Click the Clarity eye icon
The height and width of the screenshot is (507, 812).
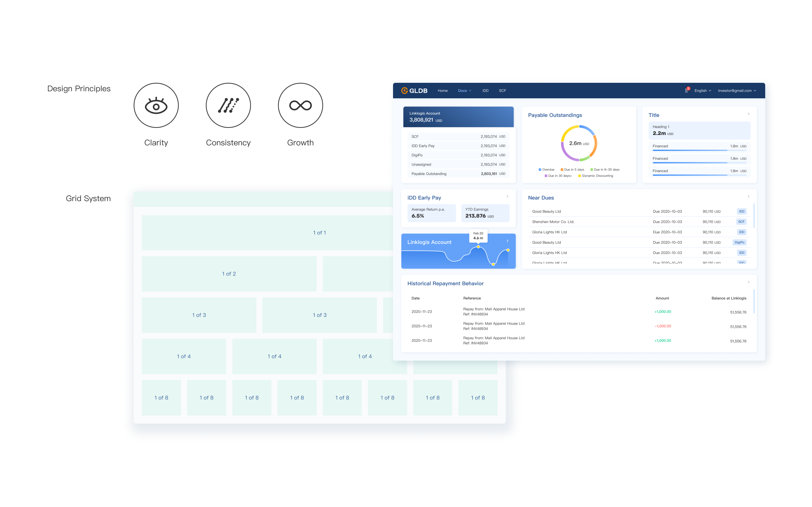[x=156, y=105]
